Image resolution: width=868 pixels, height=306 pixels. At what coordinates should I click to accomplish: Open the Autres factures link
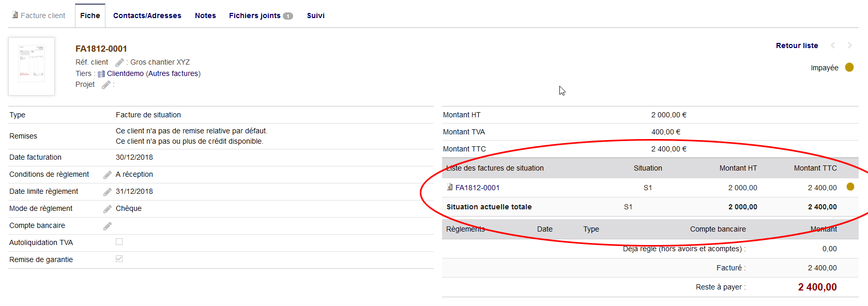point(173,73)
